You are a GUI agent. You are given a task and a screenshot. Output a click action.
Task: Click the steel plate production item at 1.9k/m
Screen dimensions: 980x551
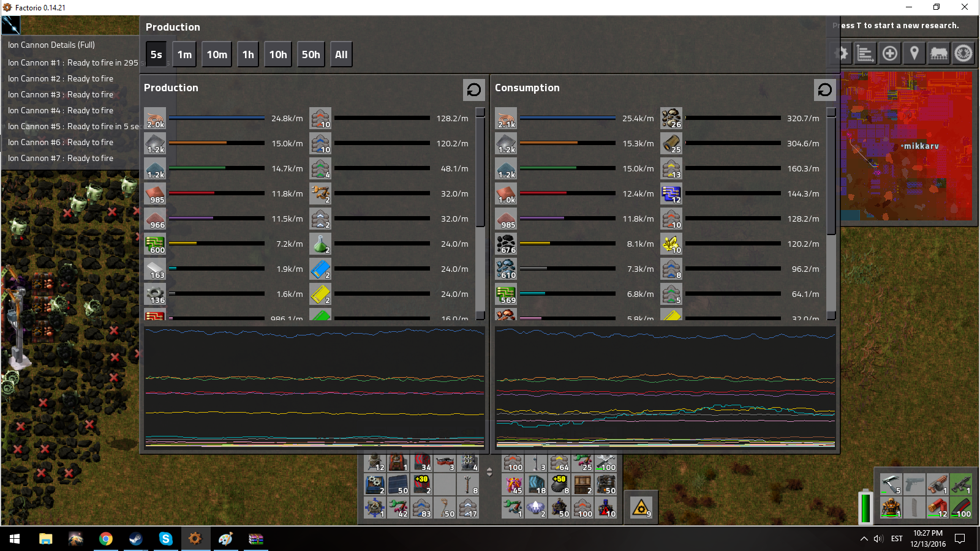tap(155, 269)
